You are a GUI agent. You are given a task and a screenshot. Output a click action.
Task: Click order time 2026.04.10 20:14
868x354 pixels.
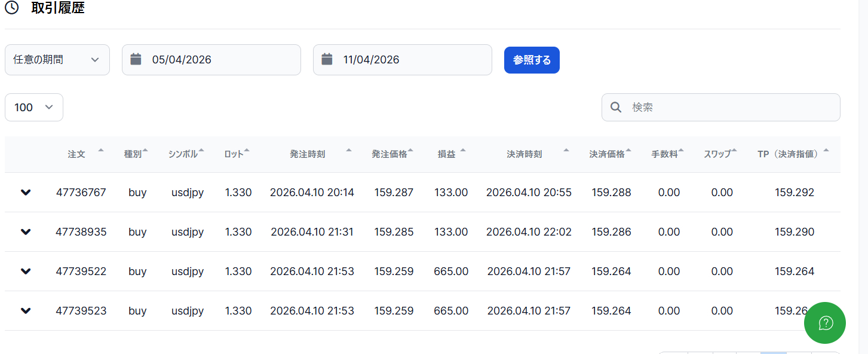point(312,193)
